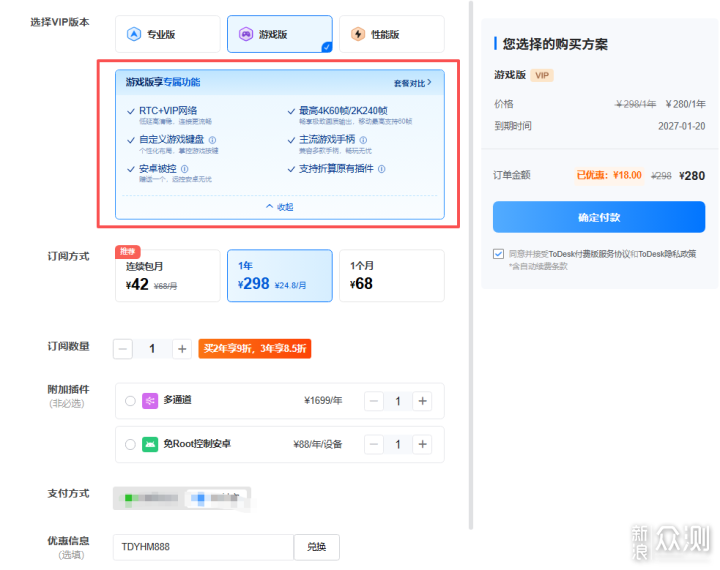Click the ¥88/年/设备 price text

point(318,444)
